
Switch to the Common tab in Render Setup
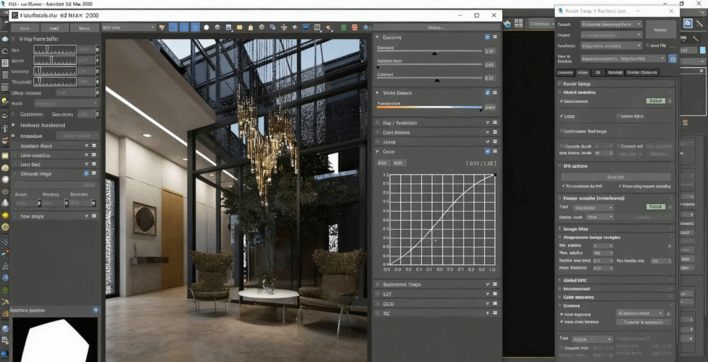point(565,73)
